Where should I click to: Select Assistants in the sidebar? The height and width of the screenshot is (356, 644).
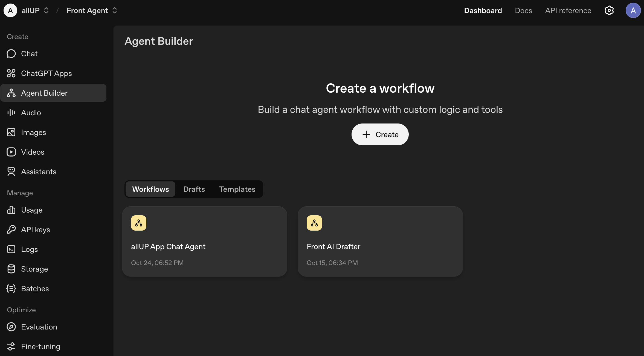pos(39,172)
